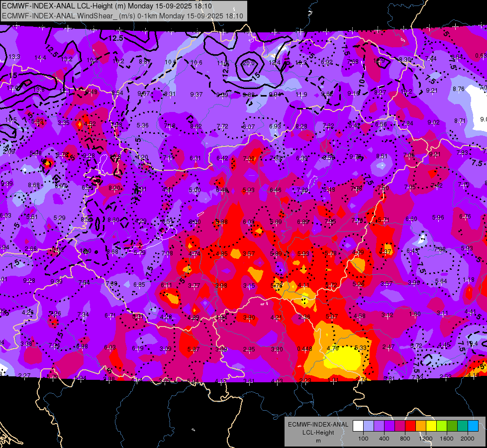Click the LCL-Height label in the legend
Screen dimensions: 487x448
pos(318,433)
